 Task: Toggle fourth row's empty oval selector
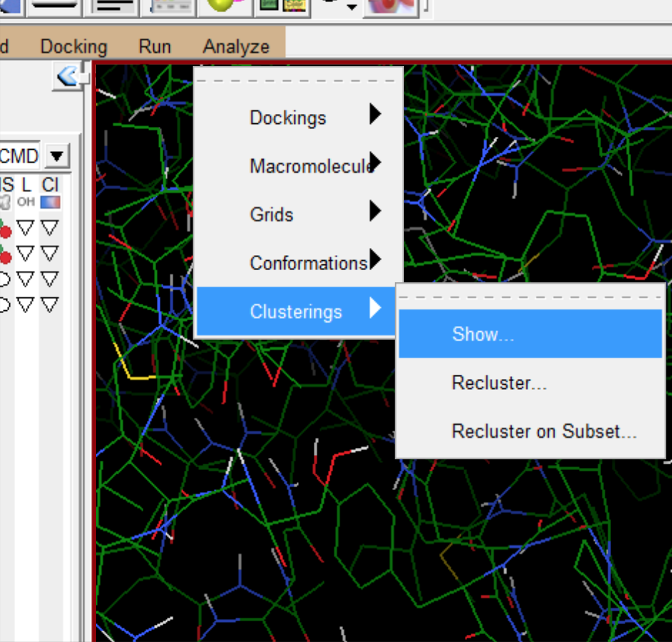click(4, 305)
